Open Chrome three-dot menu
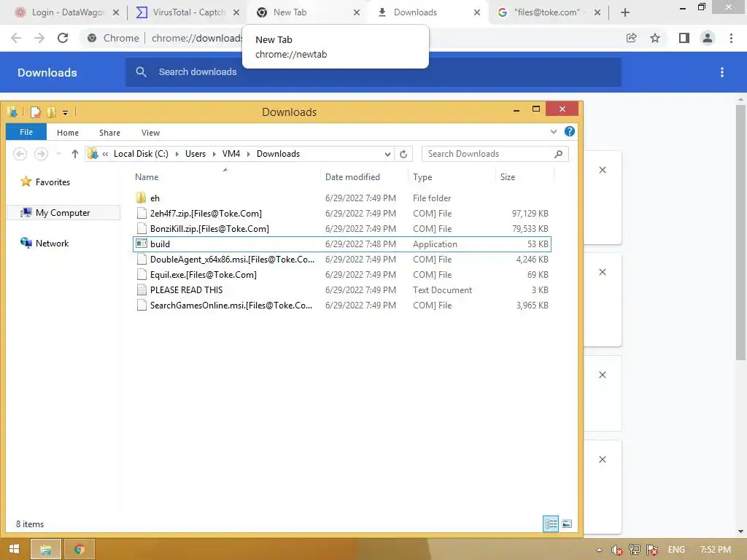 [731, 38]
